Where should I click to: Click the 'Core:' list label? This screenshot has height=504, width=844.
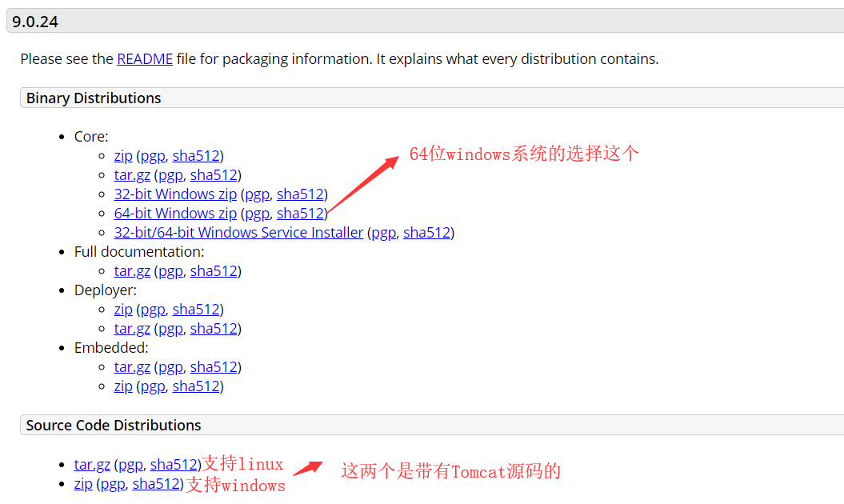pos(91,137)
